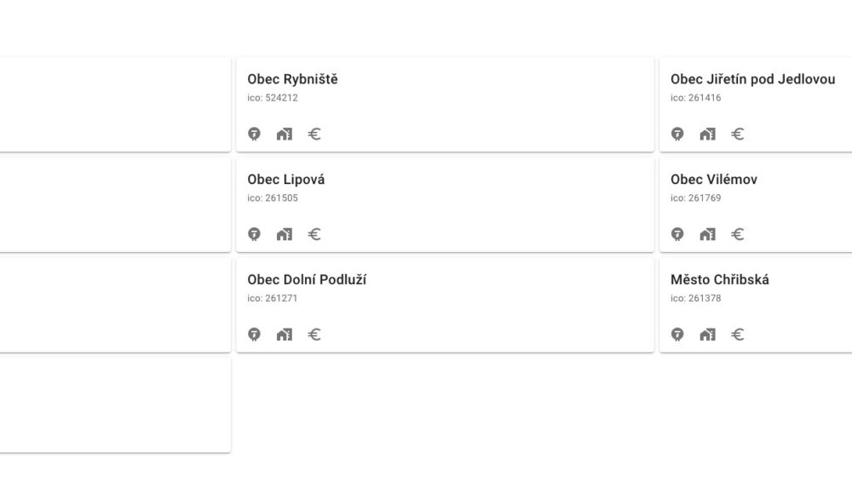Click the euro icon on Obec Rybniště card
This screenshot has width=852, height=504.
point(314,134)
